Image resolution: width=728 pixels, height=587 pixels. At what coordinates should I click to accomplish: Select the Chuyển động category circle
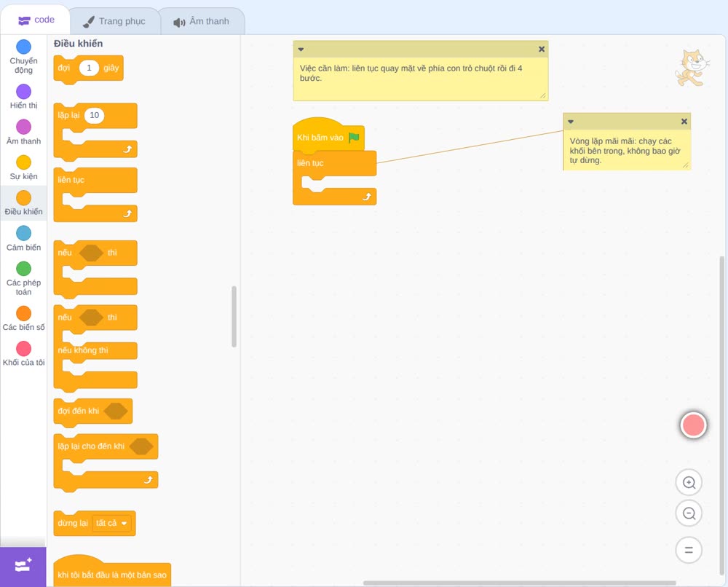[x=24, y=47]
